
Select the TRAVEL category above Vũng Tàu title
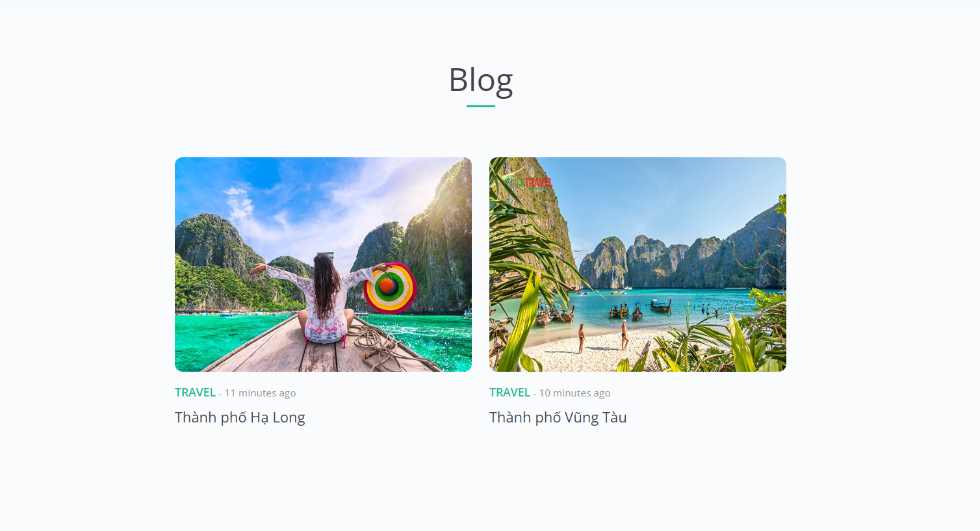pos(509,393)
